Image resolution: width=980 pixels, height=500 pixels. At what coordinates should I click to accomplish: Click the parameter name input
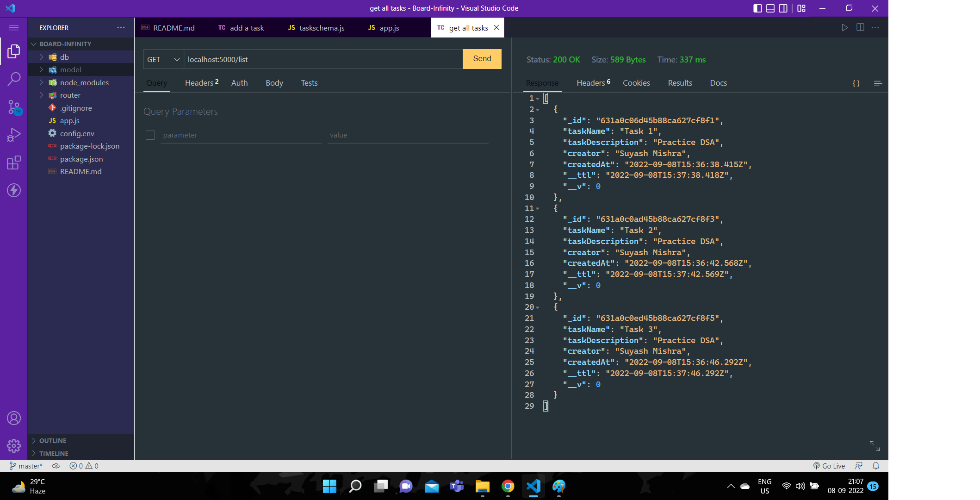point(241,135)
